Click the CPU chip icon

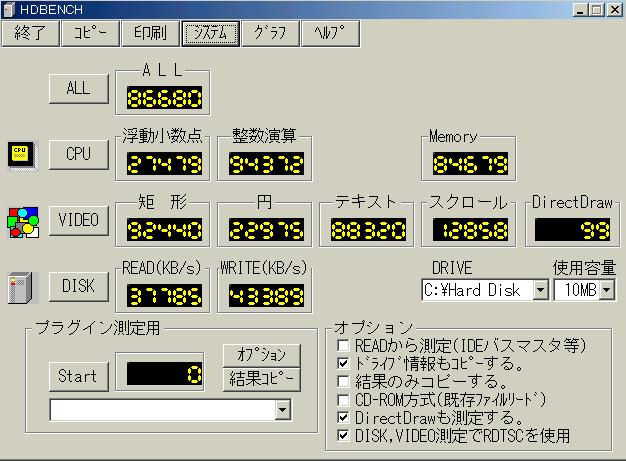point(20,154)
